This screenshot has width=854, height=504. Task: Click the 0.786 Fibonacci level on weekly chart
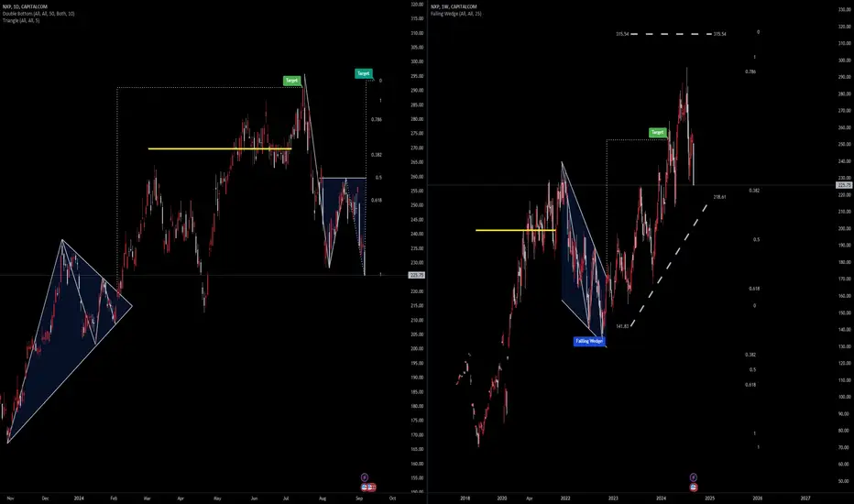click(x=750, y=71)
